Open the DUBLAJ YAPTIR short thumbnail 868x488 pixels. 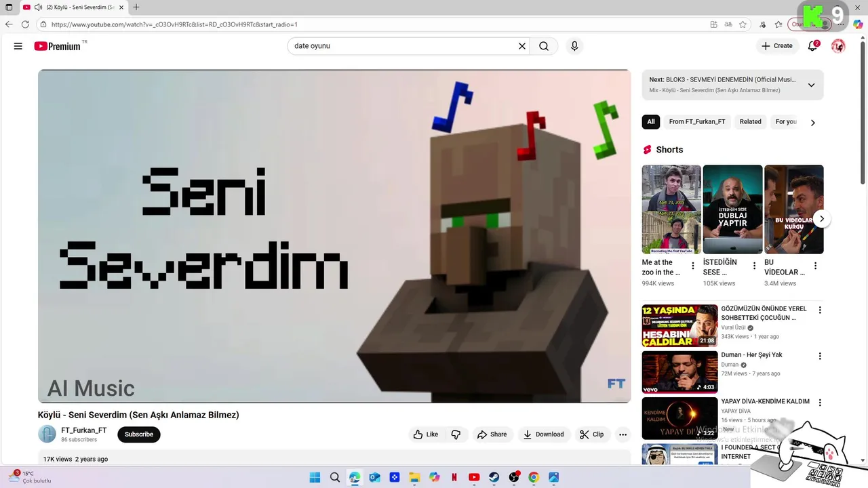point(732,209)
